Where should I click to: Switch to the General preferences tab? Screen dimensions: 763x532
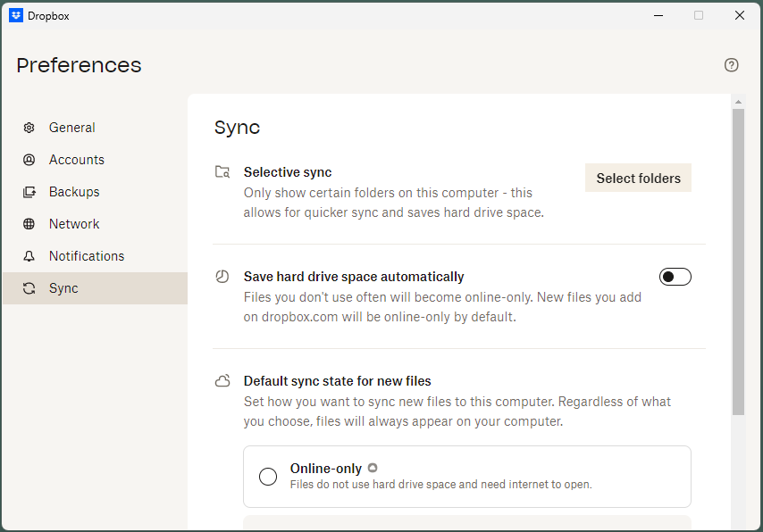tap(72, 128)
